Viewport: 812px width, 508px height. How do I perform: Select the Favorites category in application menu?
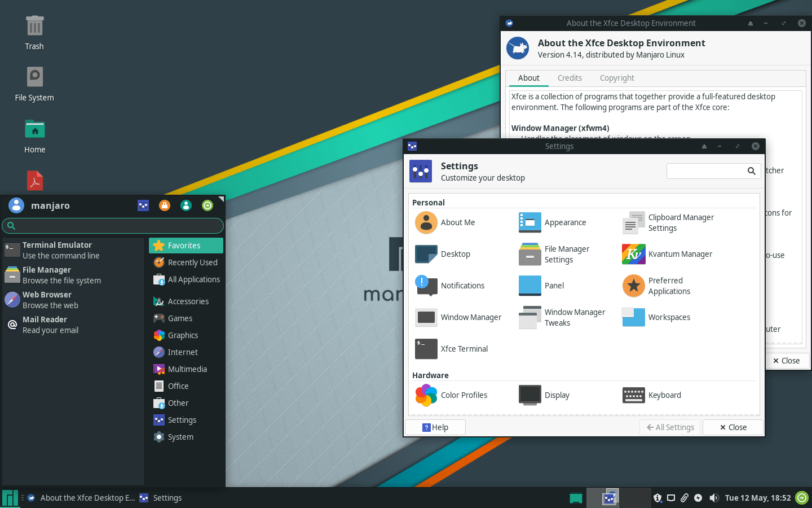[186, 245]
